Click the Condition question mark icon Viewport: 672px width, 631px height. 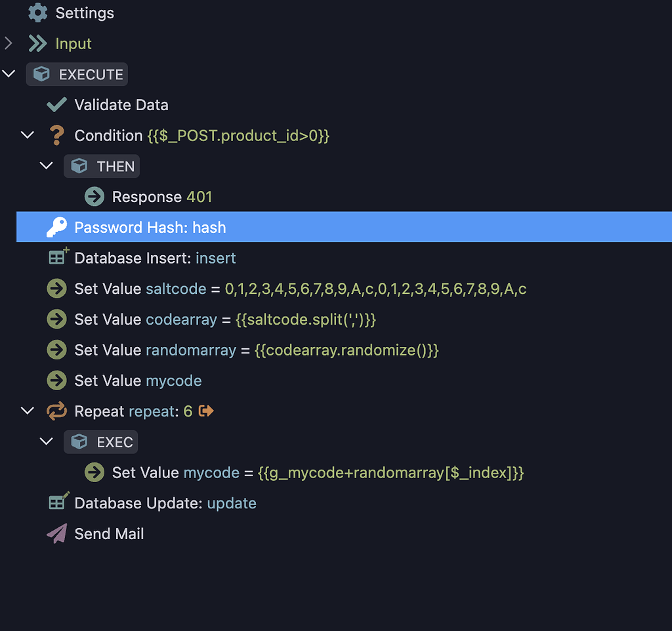click(x=56, y=134)
